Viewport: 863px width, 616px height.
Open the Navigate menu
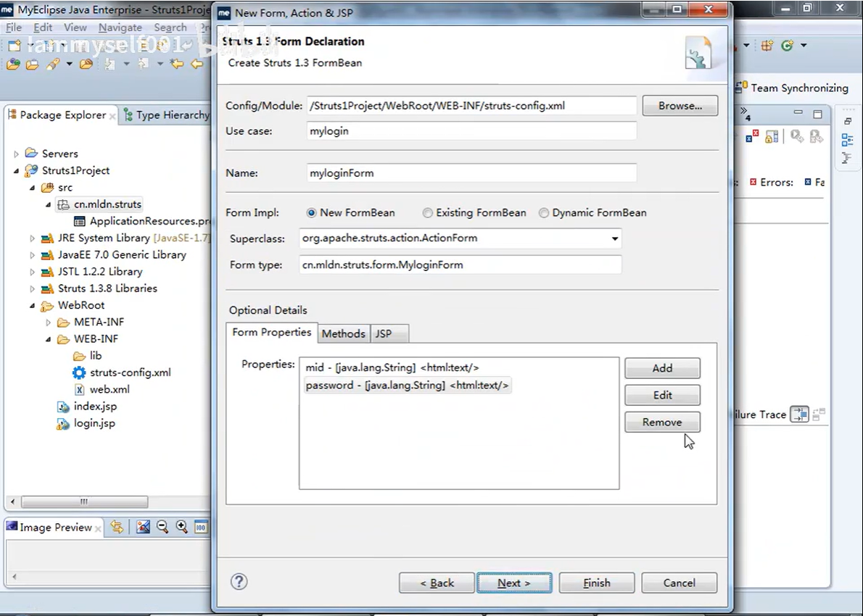120,28
